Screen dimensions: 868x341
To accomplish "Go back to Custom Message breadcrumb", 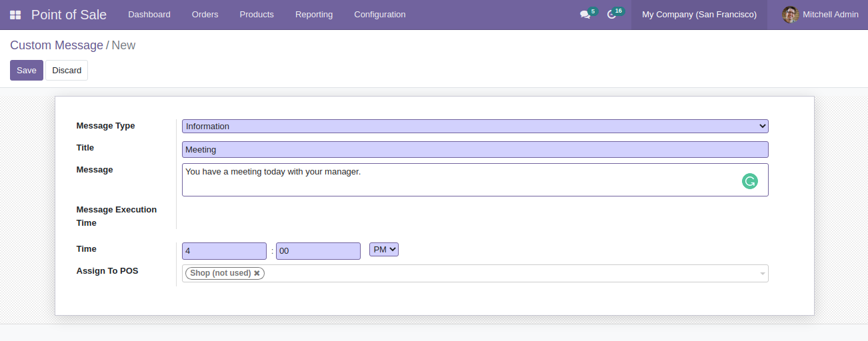I will coord(57,45).
